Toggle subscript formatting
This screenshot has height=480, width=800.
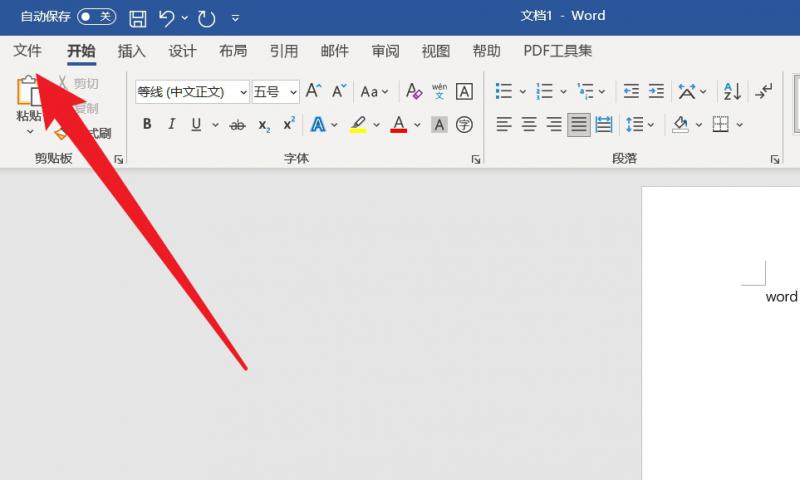pyautogui.click(x=264, y=125)
